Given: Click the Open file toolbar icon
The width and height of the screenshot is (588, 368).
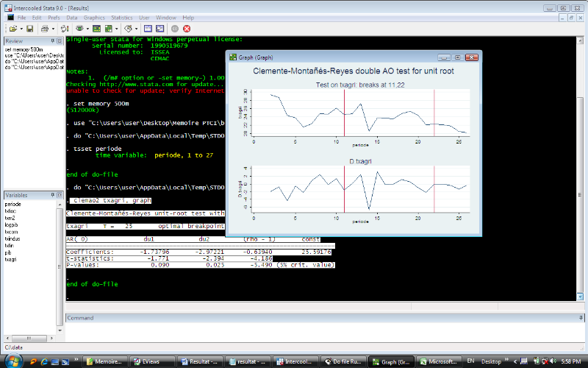Looking at the screenshot, I should click(12, 28).
